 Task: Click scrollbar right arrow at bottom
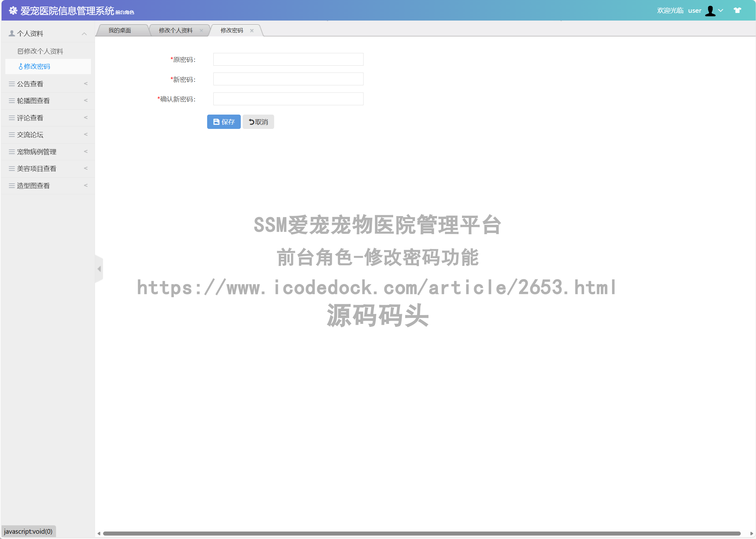[x=751, y=533]
